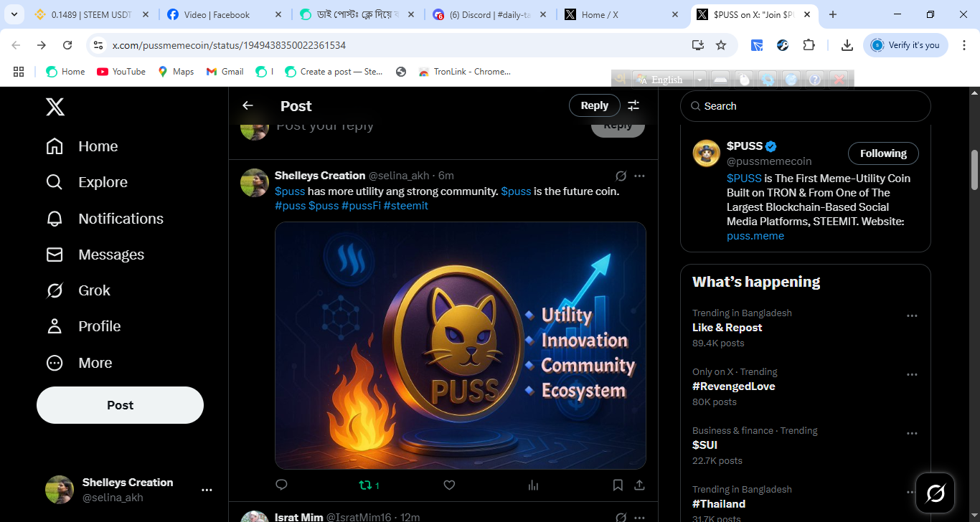The height and width of the screenshot is (522, 980).
Task: Open the floating Grok button at bottom right
Action: 936,493
